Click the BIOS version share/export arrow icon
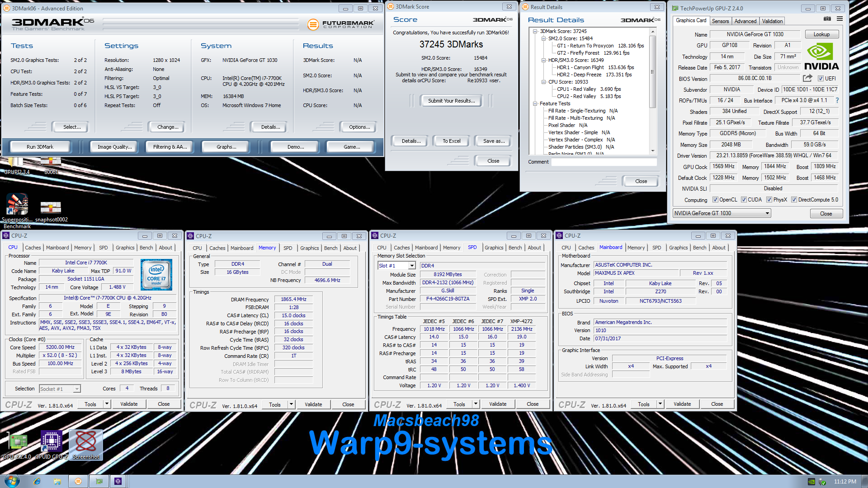This screenshot has height=488, width=868. pos(807,78)
